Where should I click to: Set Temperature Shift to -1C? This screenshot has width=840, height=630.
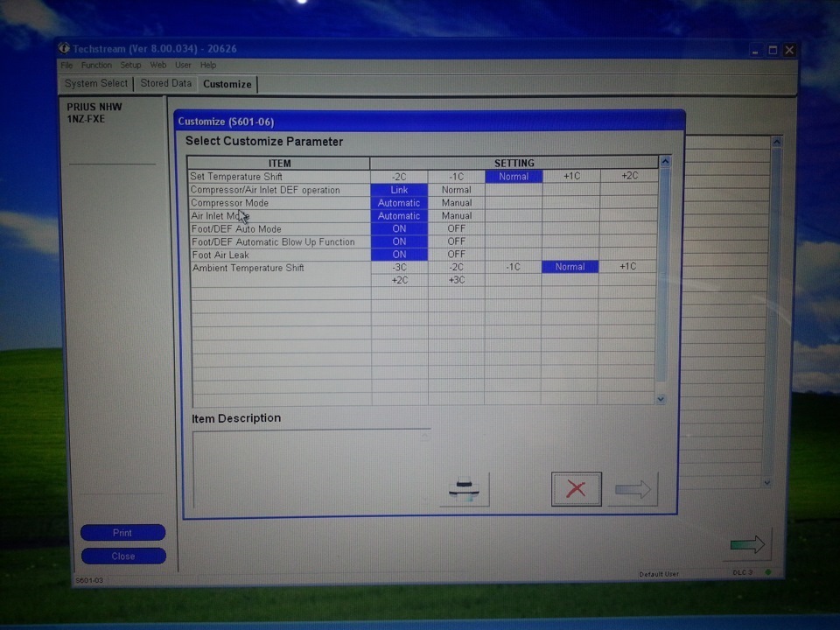pos(456,176)
